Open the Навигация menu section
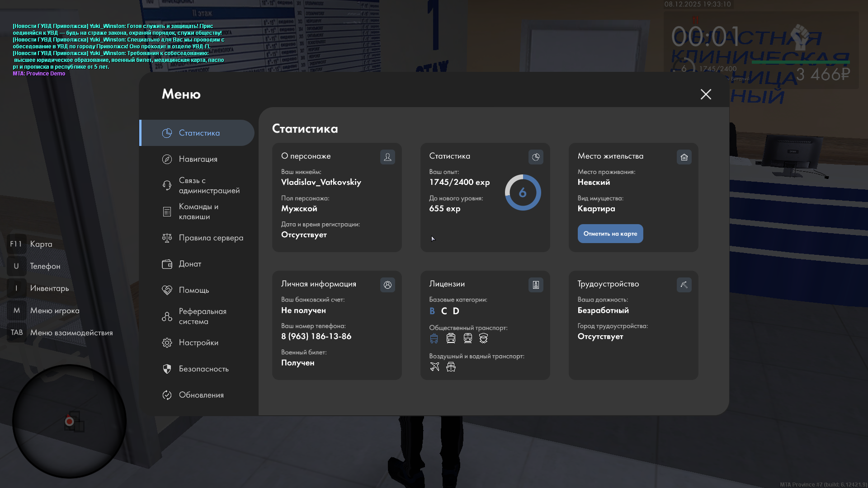 click(198, 159)
